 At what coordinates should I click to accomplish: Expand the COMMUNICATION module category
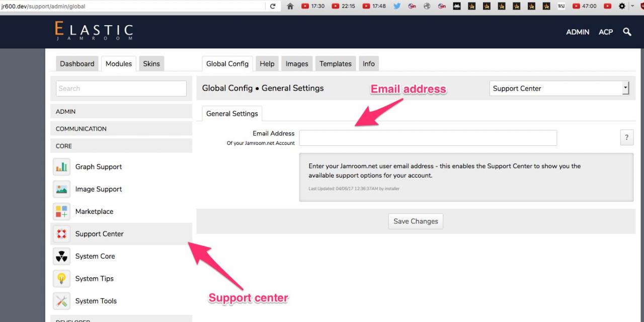pyautogui.click(x=121, y=129)
